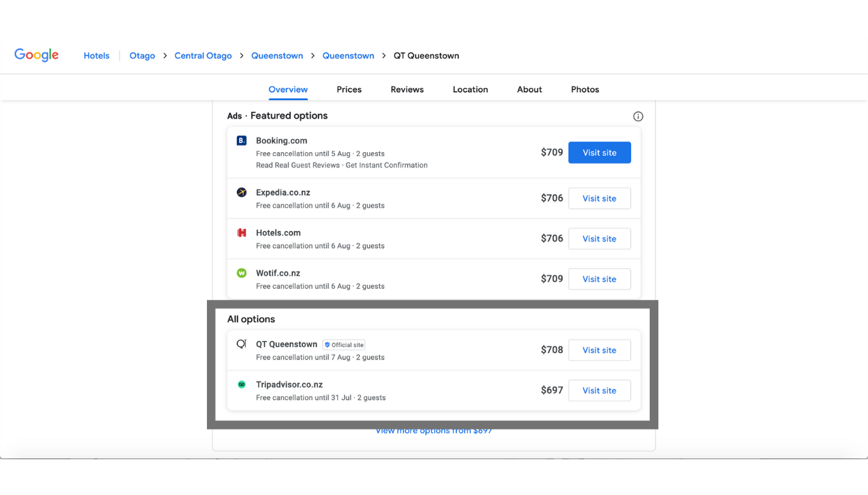868x495 pixels.
Task: Visit site for Booking.com
Action: [600, 153]
